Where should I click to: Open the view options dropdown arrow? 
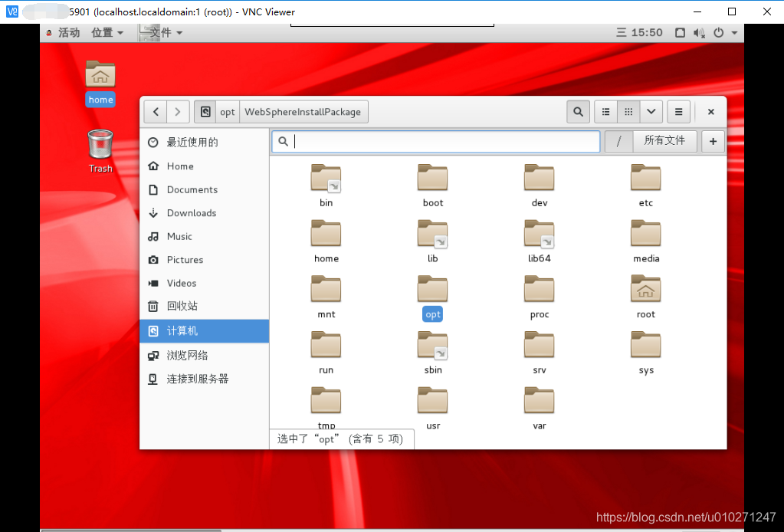coord(651,111)
